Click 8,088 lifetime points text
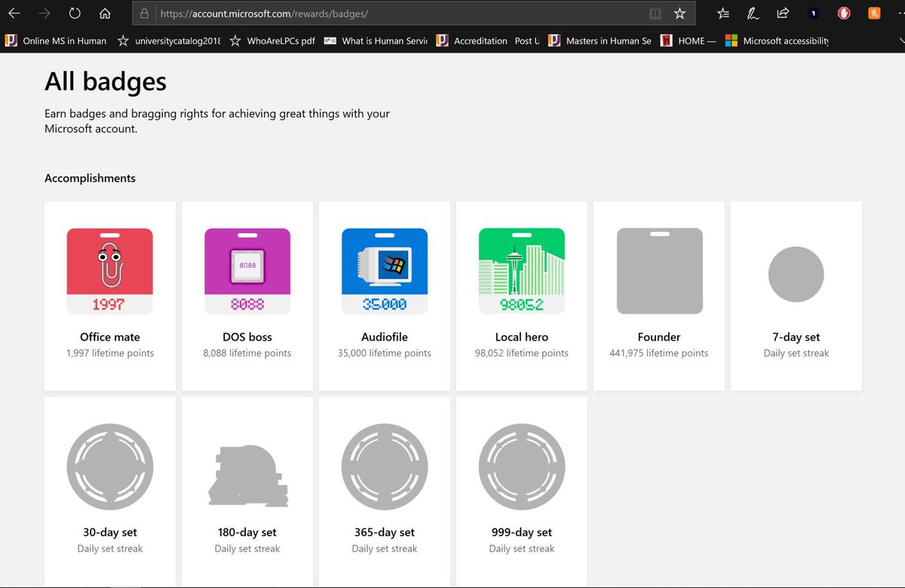The width and height of the screenshot is (905, 588). pos(247,353)
